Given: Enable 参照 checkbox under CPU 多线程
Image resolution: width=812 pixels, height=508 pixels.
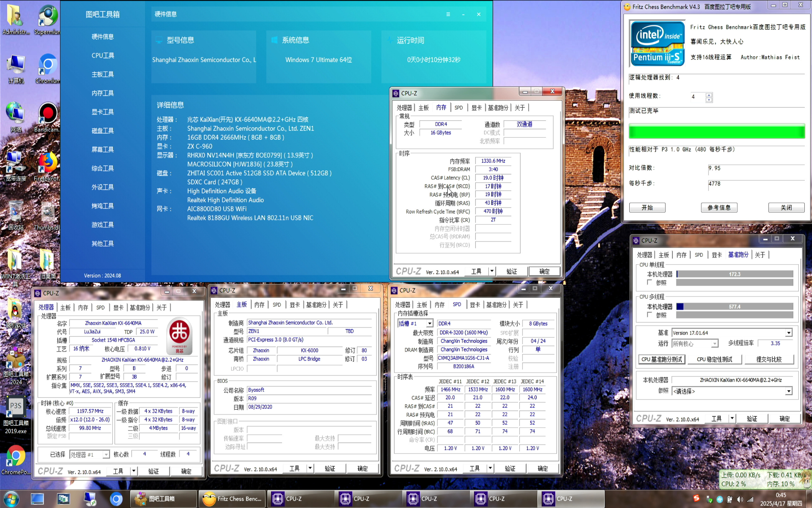Looking at the screenshot, I should [x=650, y=315].
